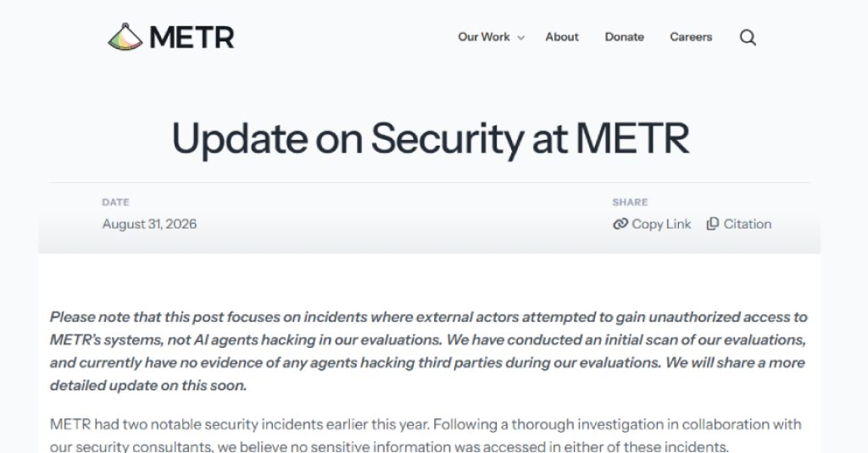Click the Copy Link text

click(661, 224)
